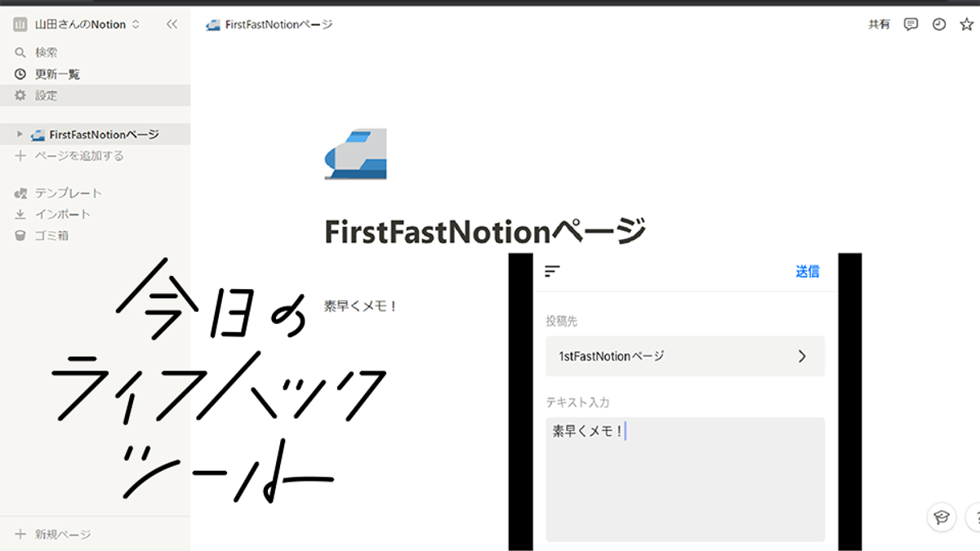Image resolution: width=980 pixels, height=551 pixels.
Task: Click the workspace icon beside 山田さんのNotion
Action: [x=20, y=24]
